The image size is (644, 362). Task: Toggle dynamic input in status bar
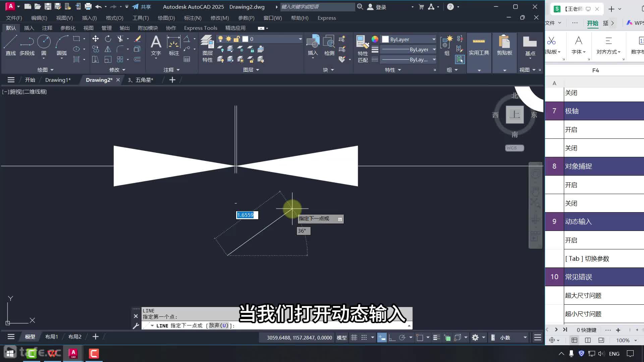pos(382,338)
